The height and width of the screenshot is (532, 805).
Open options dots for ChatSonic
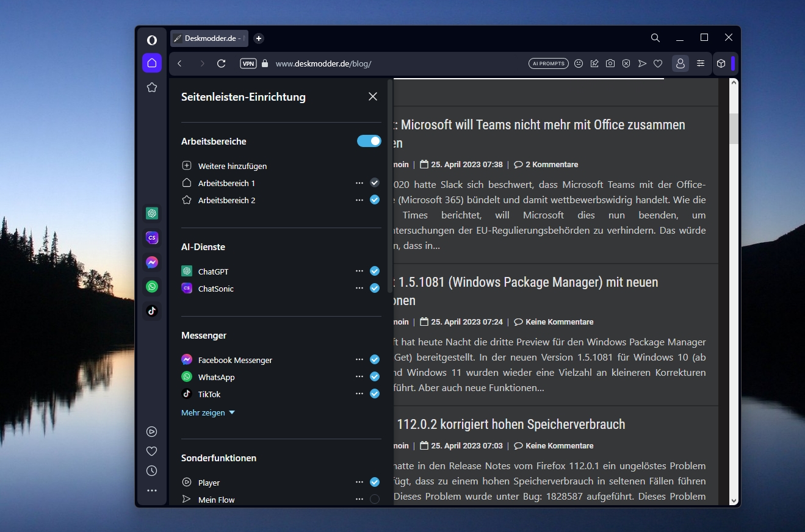359,289
